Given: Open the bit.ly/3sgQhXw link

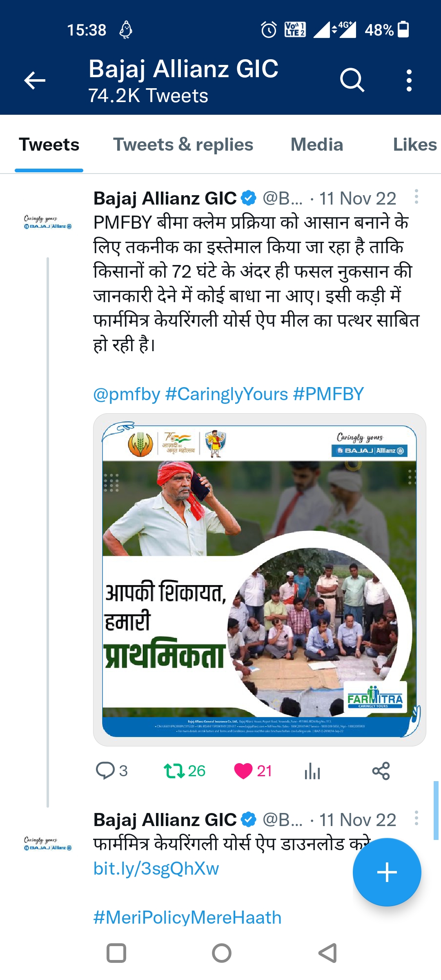Looking at the screenshot, I should click(x=156, y=869).
